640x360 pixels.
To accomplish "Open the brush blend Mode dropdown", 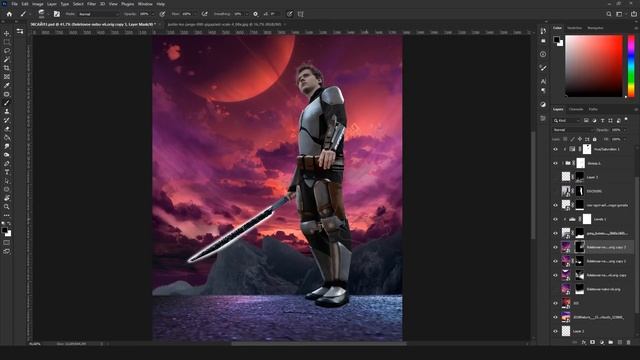I will 98,14.
